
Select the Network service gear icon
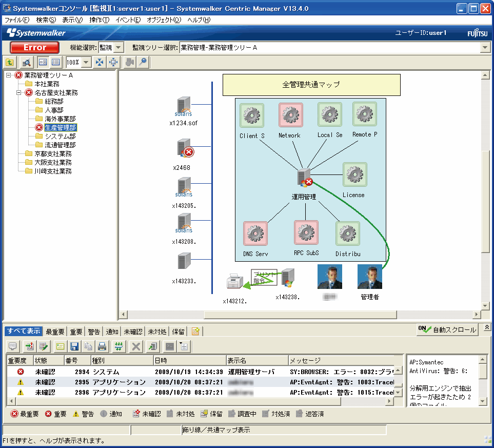291,115
